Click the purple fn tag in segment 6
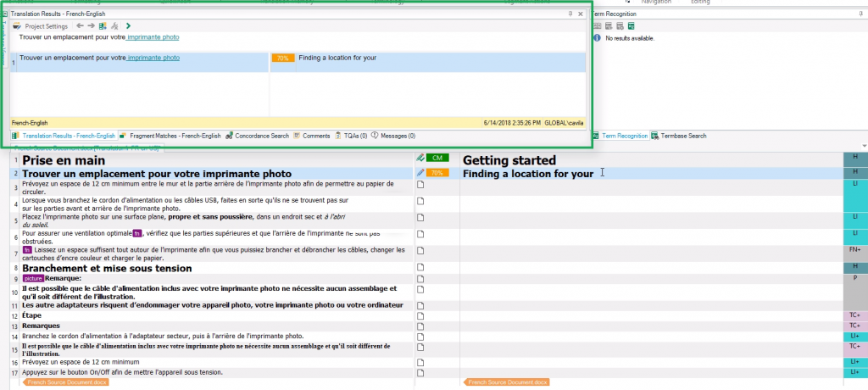868x390 pixels. tap(137, 233)
